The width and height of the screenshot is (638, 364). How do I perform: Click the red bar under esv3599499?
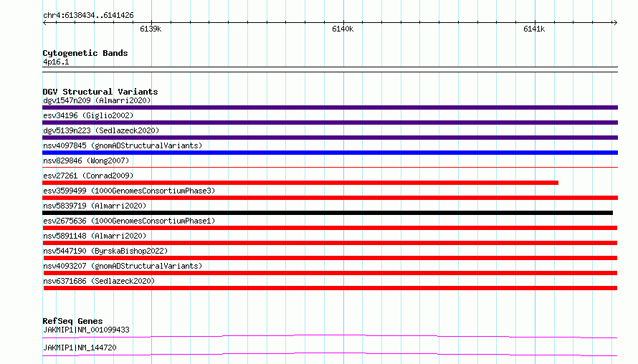330,198
